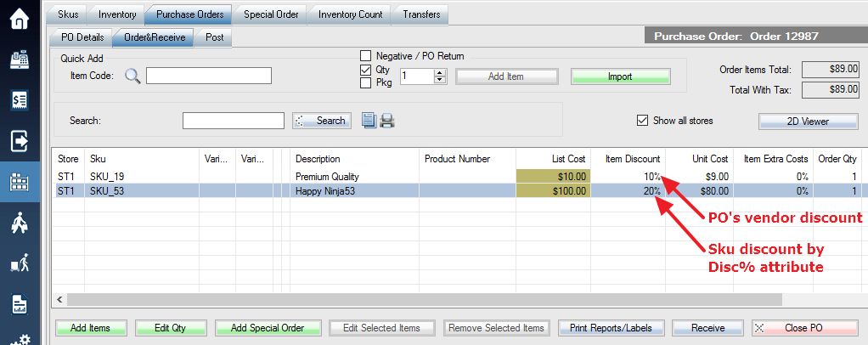Select the SKU_53 cell
This screenshot has height=345, width=868.
142,191
